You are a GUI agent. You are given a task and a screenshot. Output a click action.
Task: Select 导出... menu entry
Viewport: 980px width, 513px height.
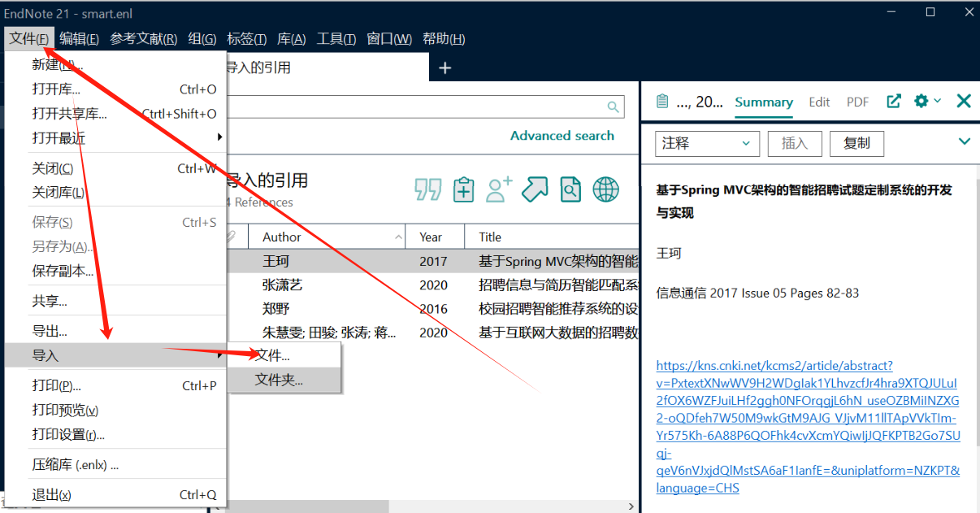pyautogui.click(x=115, y=332)
